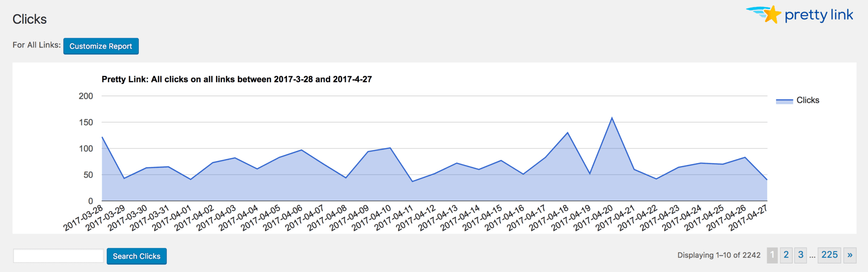Highlight the 2017-04-09 peak on the graph

point(369,151)
